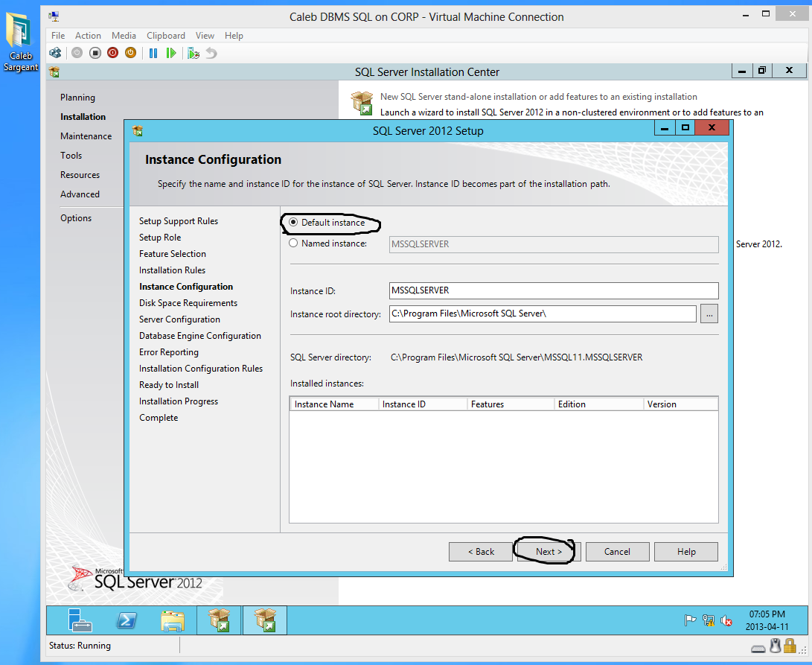Click the Ready to Install step
Image resolution: width=812 pixels, height=665 pixels.
click(169, 384)
